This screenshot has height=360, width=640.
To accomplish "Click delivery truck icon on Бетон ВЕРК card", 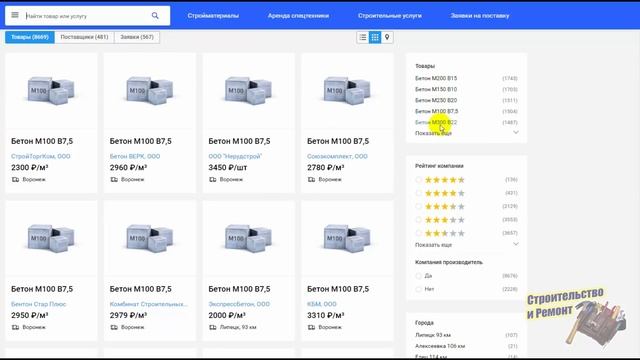I will (114, 180).
